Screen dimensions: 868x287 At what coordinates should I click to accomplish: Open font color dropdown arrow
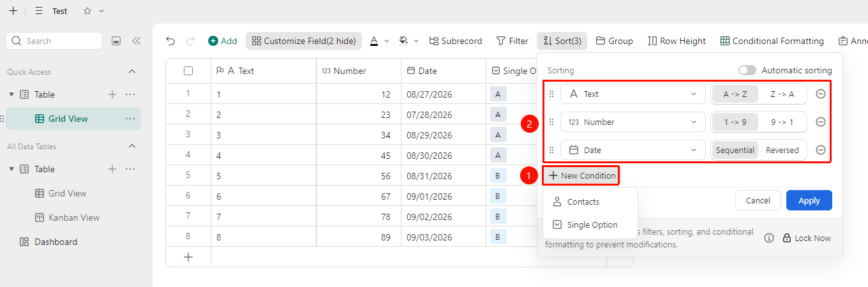[x=387, y=41]
